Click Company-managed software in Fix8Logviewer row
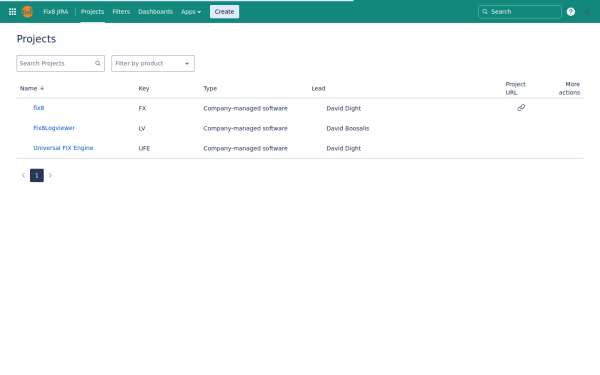The height and width of the screenshot is (375, 600). tap(245, 128)
